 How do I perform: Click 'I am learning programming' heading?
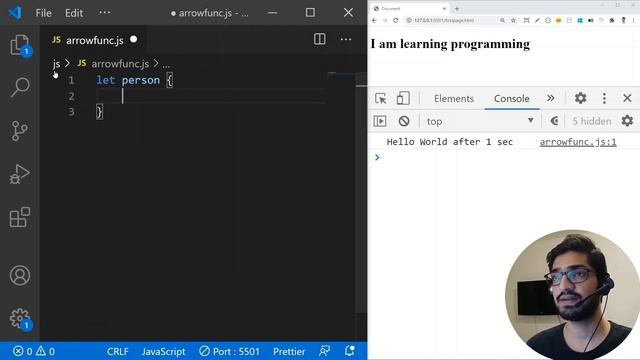(450, 44)
